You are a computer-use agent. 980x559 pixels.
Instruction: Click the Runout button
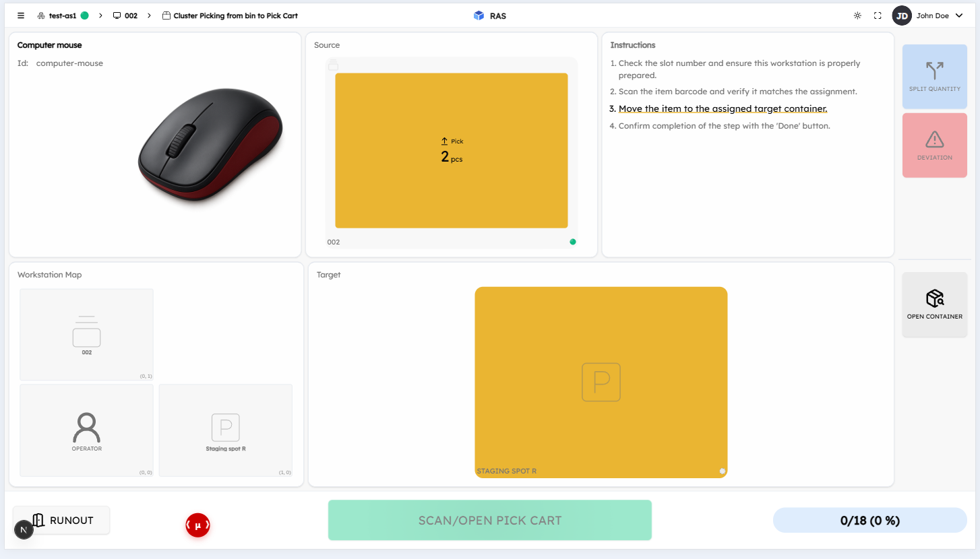(61, 520)
